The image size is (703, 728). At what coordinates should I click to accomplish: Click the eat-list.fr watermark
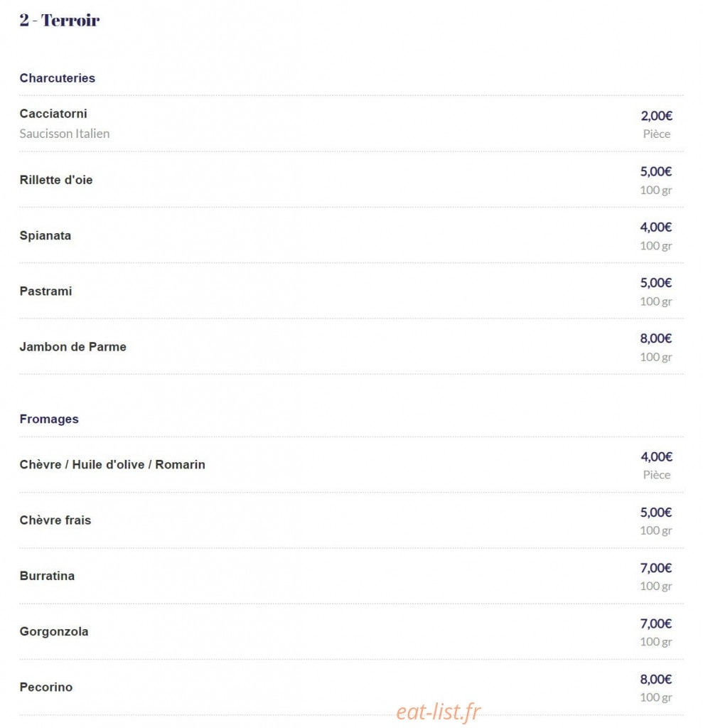click(x=439, y=712)
